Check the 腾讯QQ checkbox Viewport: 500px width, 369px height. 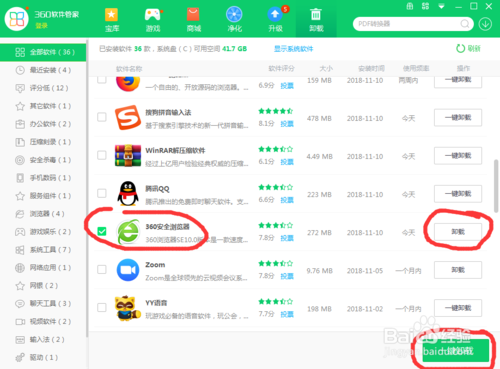point(102,193)
